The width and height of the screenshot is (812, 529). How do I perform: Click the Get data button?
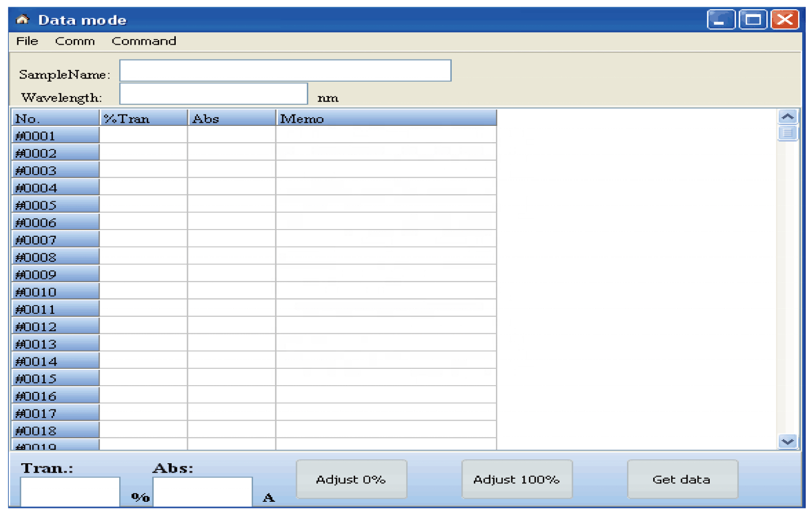(682, 479)
